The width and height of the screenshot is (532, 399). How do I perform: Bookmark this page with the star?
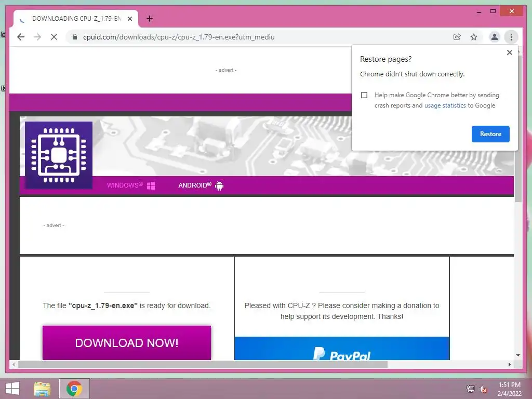point(474,37)
